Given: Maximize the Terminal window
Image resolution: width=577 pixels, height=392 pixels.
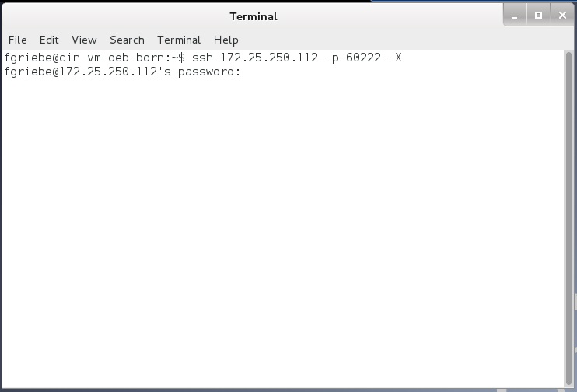Looking at the screenshot, I should [x=538, y=16].
